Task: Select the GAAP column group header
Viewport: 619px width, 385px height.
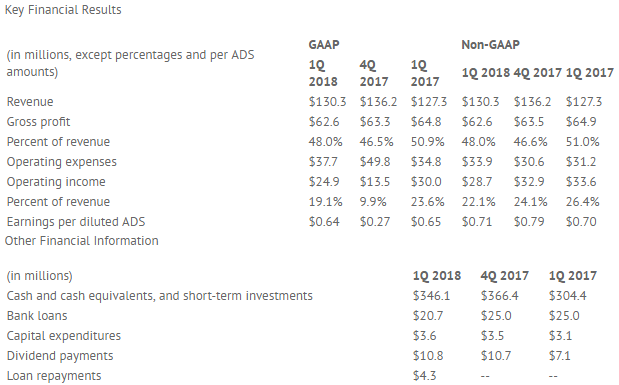Action: pos(324,45)
